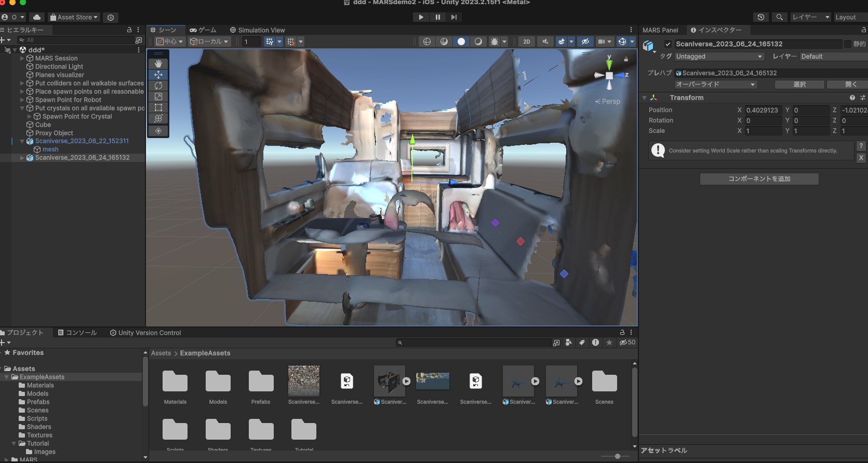Open Package Manager hexagon icon
The height and width of the screenshot is (463, 868).
tap(111, 17)
